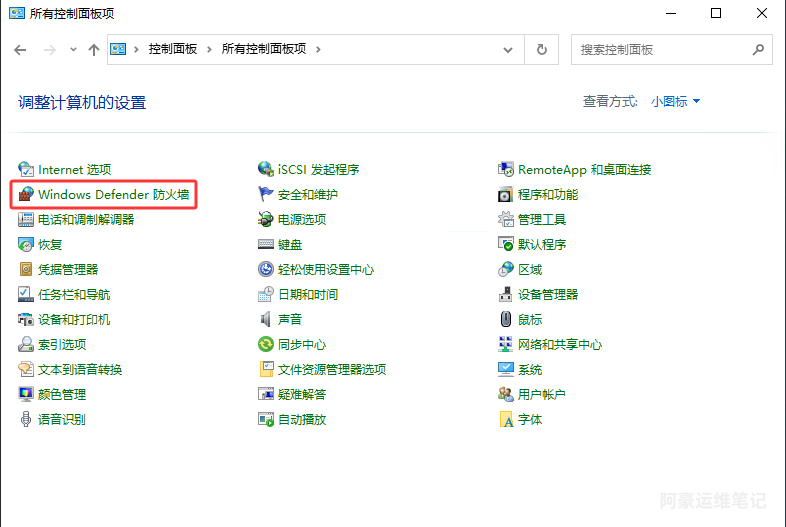Open the Windows Defender 防火墙 brick wall icon

coord(26,194)
